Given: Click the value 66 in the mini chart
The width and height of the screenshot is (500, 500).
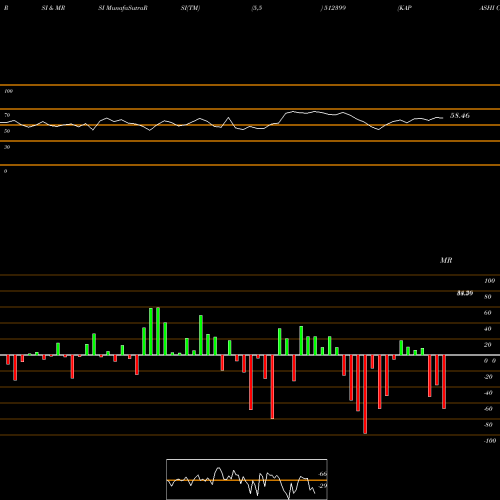Looking at the screenshot, I should [323, 474].
